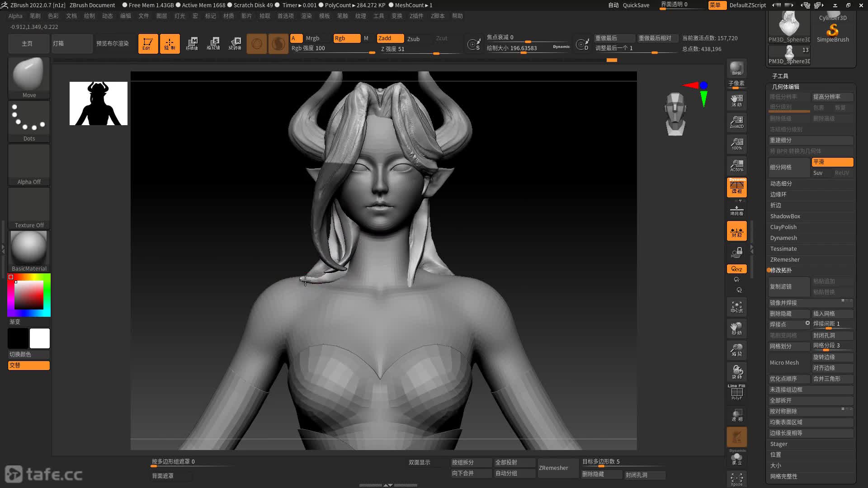Click QuickSave button
This screenshot has height=488, width=868.
(636, 5)
